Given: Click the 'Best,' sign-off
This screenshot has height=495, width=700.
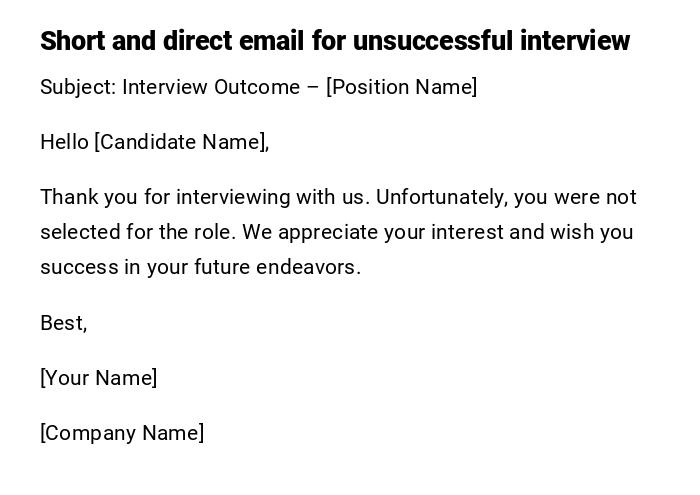Looking at the screenshot, I should coord(63,323).
